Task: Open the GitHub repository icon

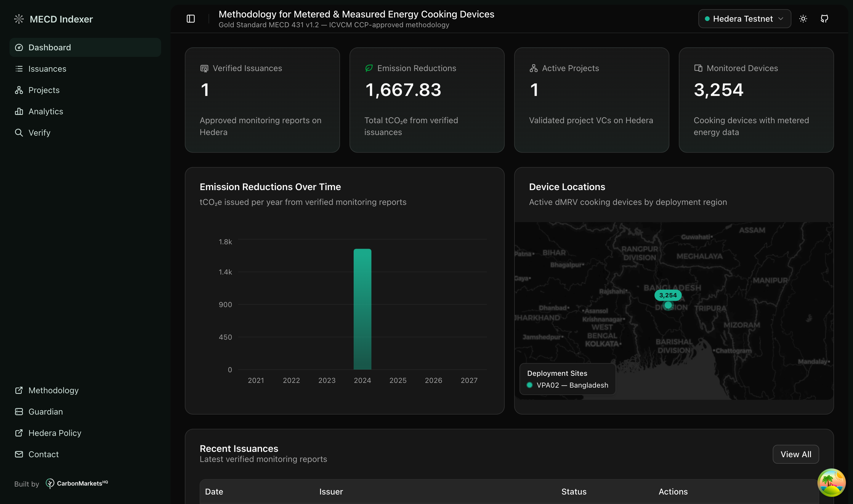Action: tap(825, 19)
